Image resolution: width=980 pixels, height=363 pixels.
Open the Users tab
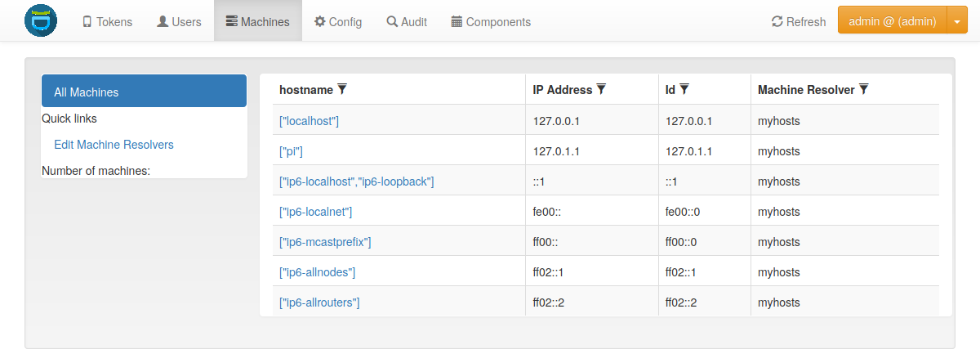click(179, 22)
